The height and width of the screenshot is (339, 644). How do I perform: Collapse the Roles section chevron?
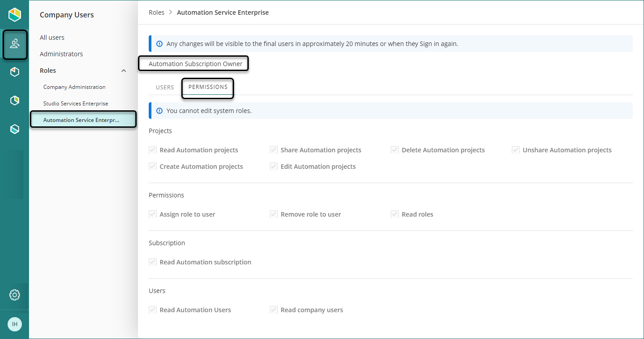coord(124,71)
